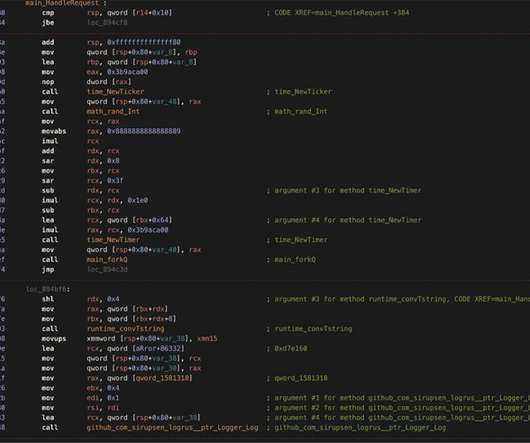The height and width of the screenshot is (443, 530).
Task: Open the main_forkQ call operand
Action: pyautogui.click(x=107, y=260)
